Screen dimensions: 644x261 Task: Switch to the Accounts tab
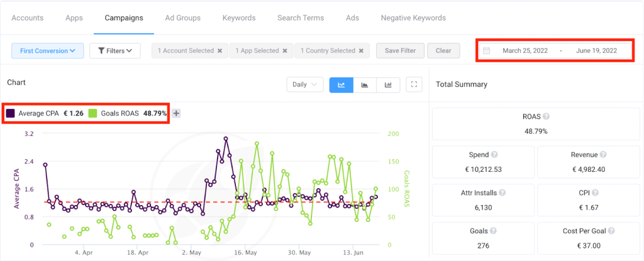coord(28,18)
